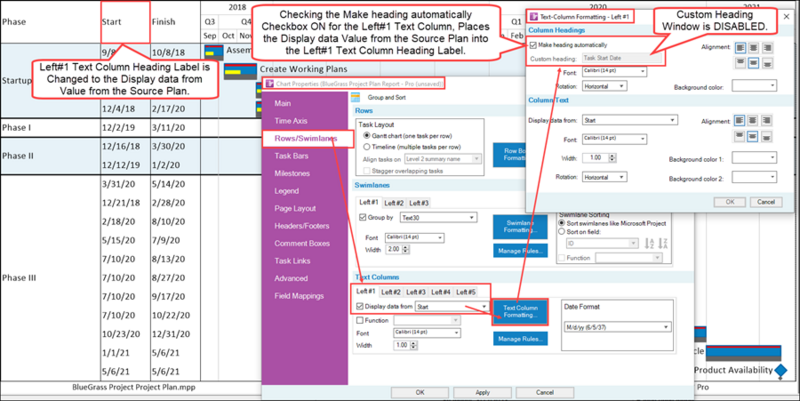Switch to Text Columns Left#2 tab
Viewport: 800px width, 401px height.
coord(391,292)
